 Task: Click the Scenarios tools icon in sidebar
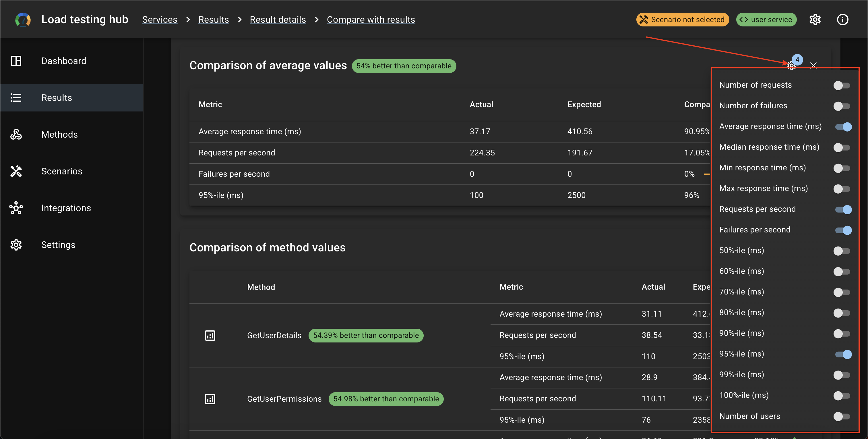coord(16,171)
